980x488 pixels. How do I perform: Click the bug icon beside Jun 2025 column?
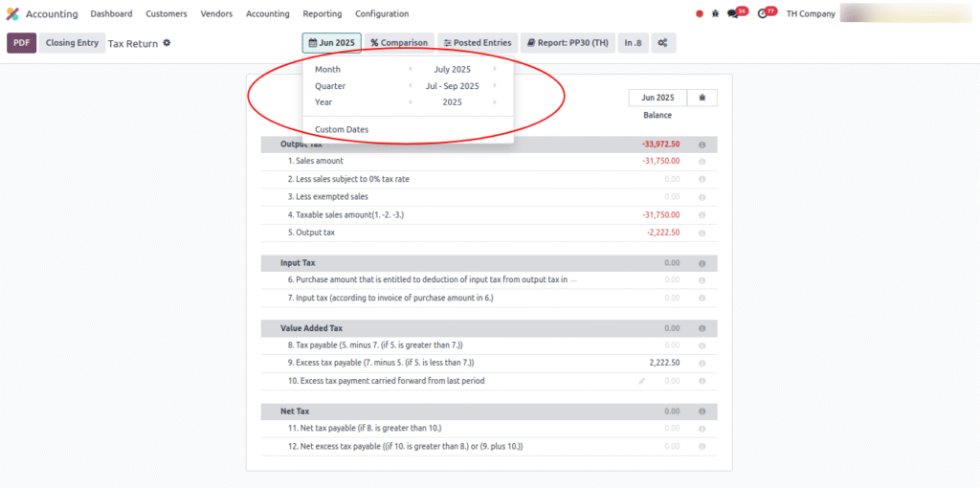click(702, 98)
